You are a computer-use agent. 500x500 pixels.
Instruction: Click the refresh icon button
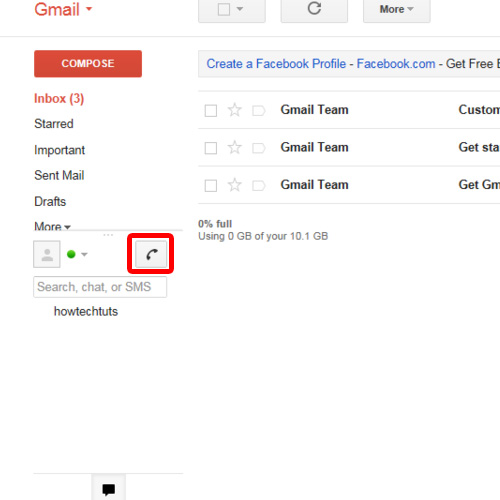point(314,9)
